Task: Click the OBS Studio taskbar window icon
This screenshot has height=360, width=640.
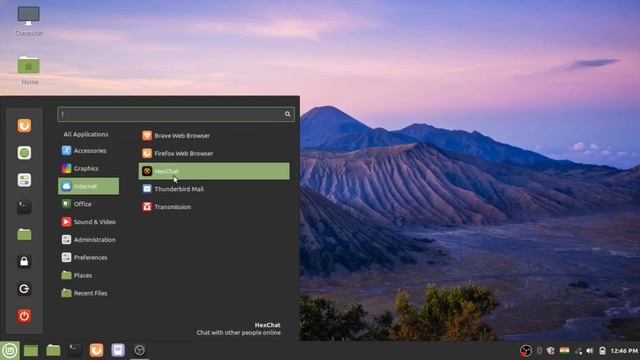Action: (x=140, y=350)
